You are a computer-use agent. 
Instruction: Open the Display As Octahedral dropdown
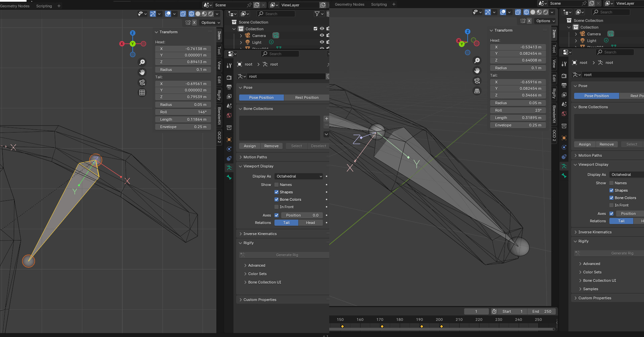click(x=299, y=176)
